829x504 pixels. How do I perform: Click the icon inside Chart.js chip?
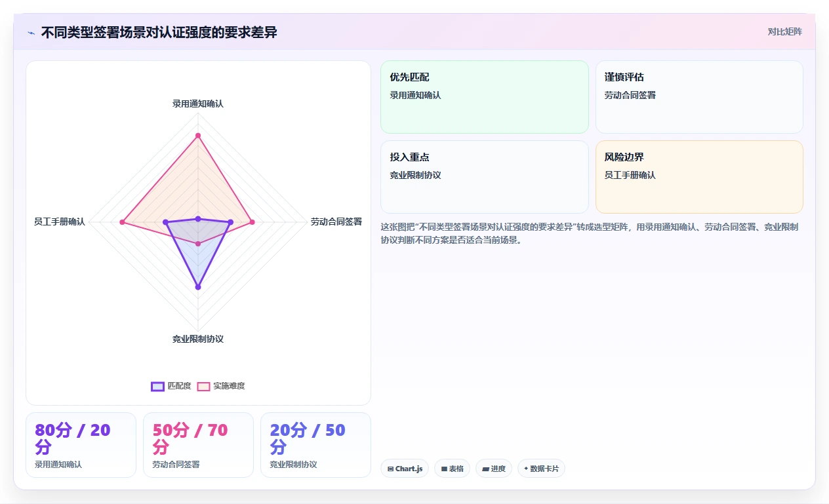390,469
